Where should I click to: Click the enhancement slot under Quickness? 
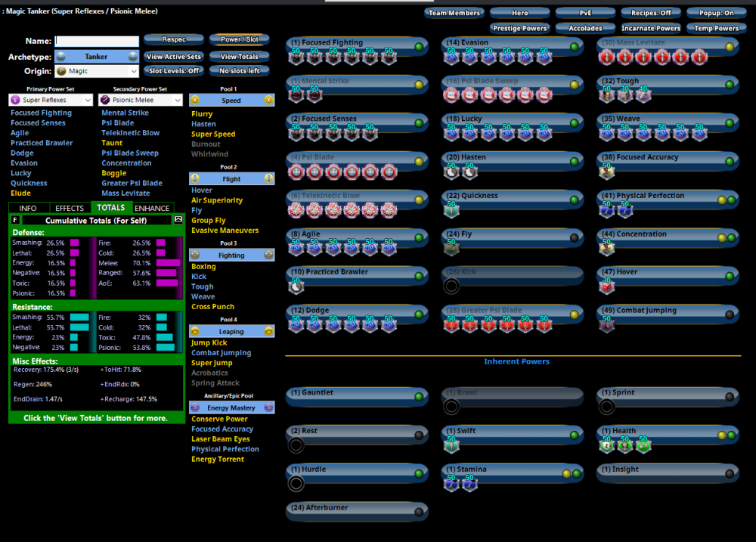coord(451,211)
